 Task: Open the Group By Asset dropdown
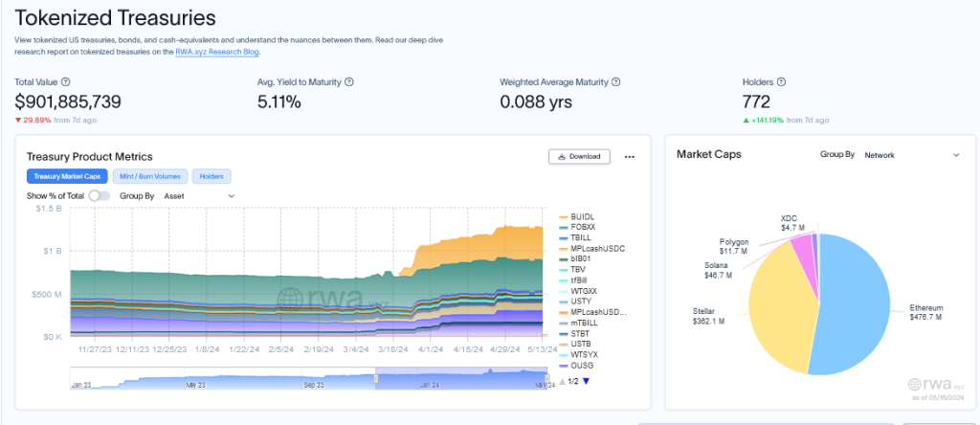[x=198, y=196]
